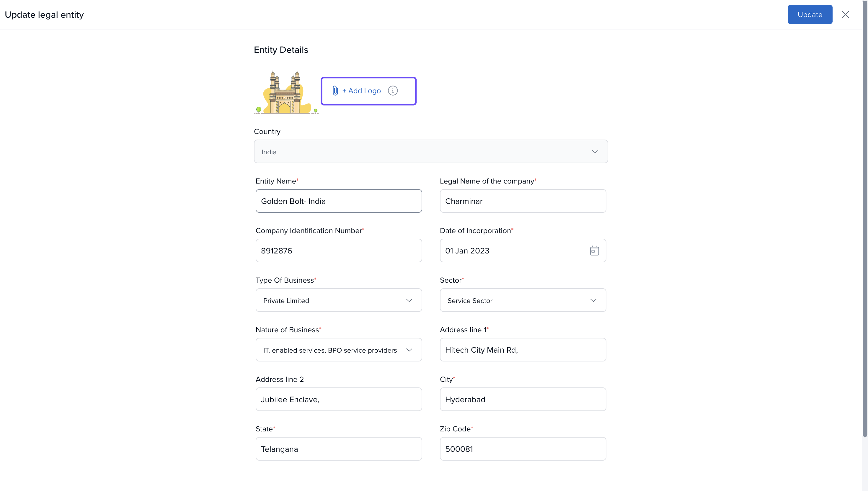This screenshot has width=868, height=491.
Task: Close the Update legal entity dialog
Action: click(845, 14)
